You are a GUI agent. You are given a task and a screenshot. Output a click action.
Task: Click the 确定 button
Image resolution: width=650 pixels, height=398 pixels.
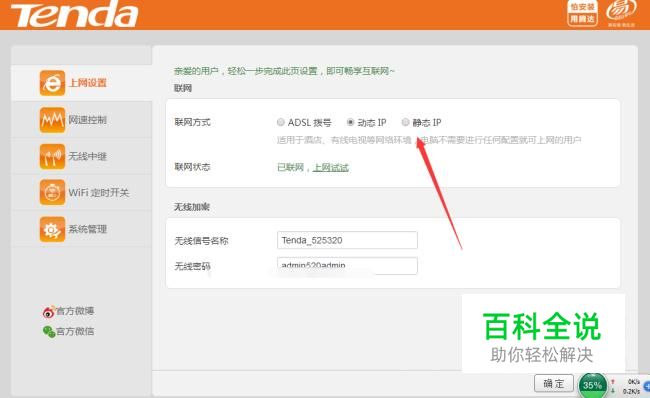[x=554, y=383]
